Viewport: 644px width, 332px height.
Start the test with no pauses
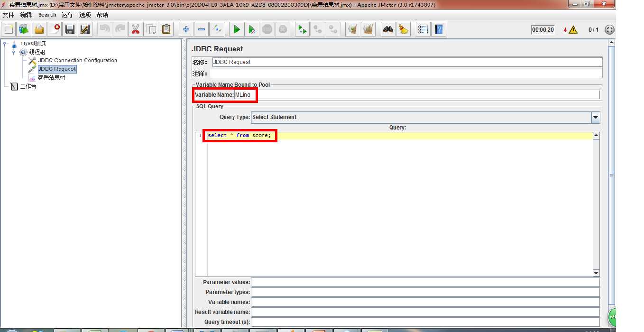coord(252,29)
